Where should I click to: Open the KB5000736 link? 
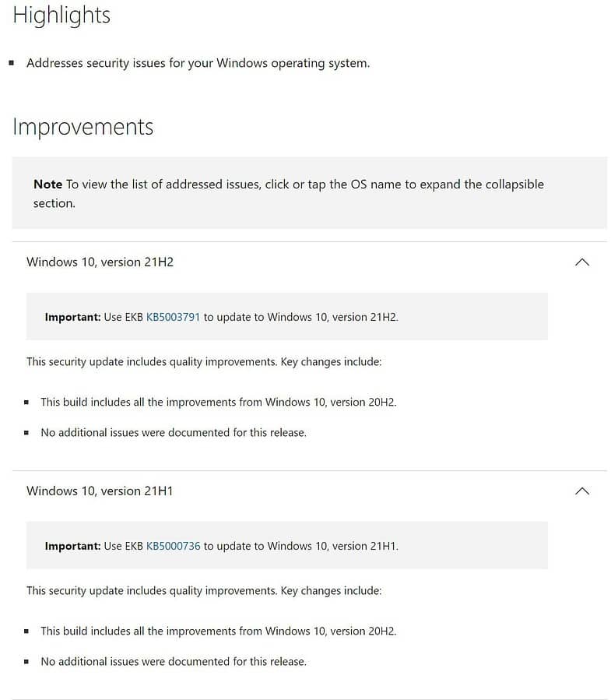pos(173,546)
